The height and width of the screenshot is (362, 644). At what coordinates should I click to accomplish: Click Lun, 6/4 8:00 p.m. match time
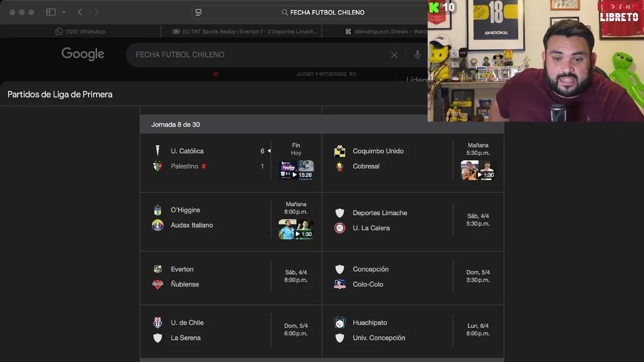tap(478, 329)
